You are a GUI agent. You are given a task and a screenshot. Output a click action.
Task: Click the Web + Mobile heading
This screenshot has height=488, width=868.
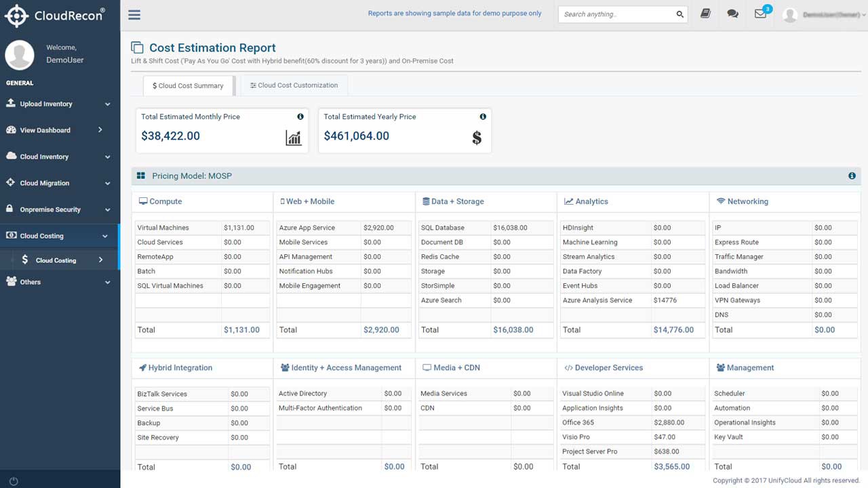click(310, 201)
